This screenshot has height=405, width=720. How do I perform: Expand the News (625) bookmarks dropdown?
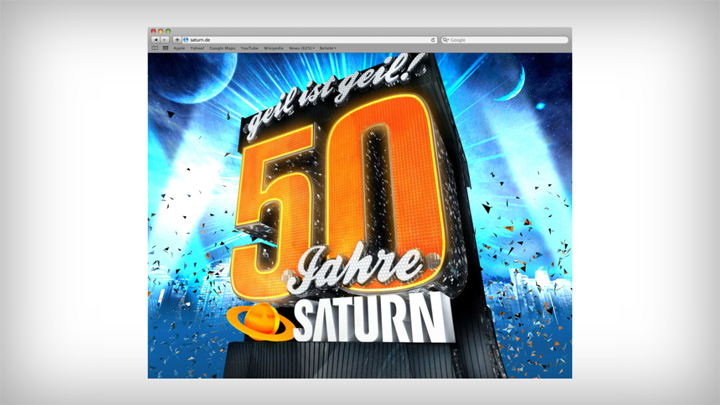(302, 48)
